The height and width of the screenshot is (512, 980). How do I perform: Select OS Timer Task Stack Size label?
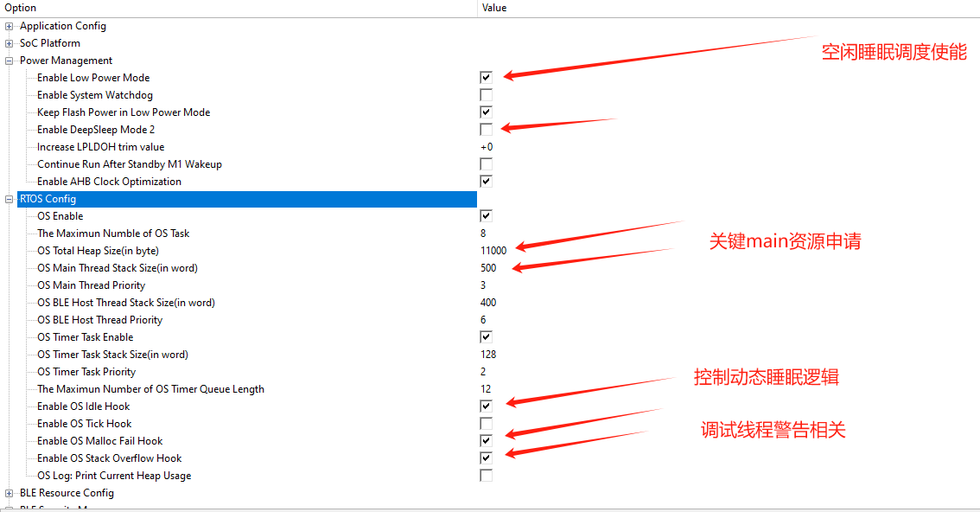[112, 355]
